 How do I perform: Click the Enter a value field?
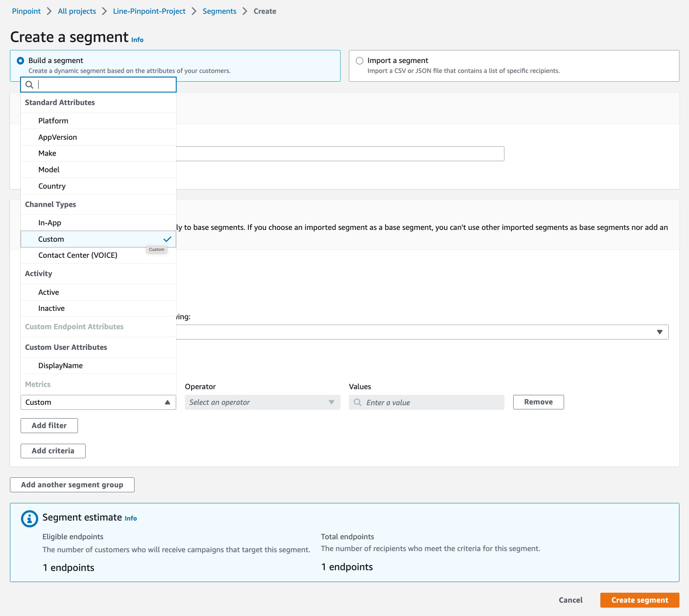coord(426,402)
